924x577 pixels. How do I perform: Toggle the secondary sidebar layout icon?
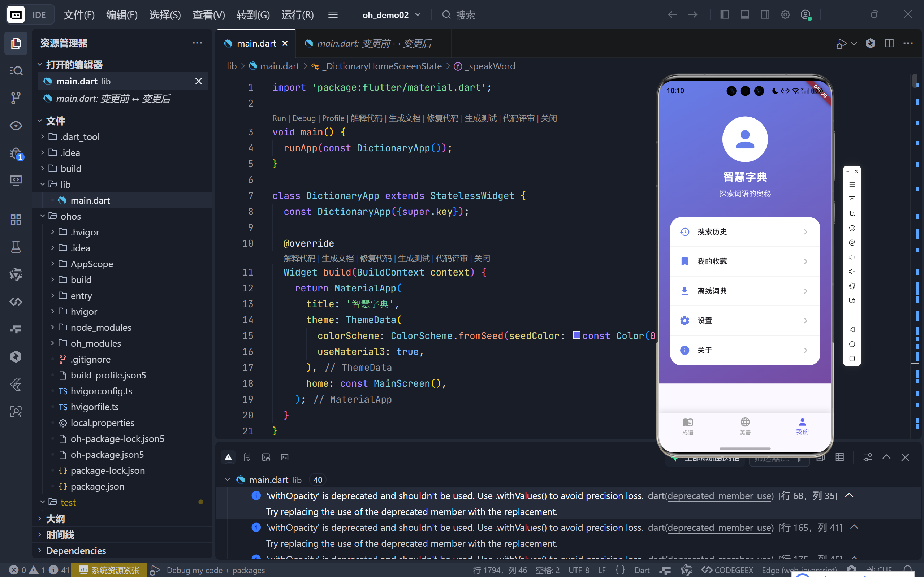pos(765,15)
